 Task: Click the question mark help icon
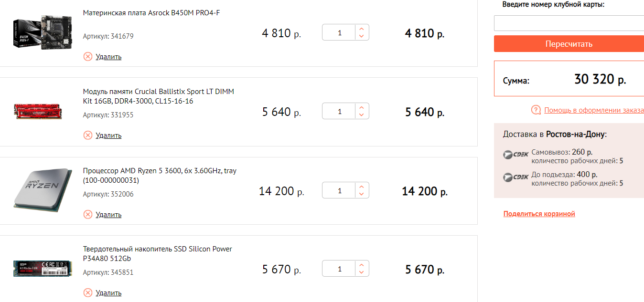pyautogui.click(x=536, y=110)
